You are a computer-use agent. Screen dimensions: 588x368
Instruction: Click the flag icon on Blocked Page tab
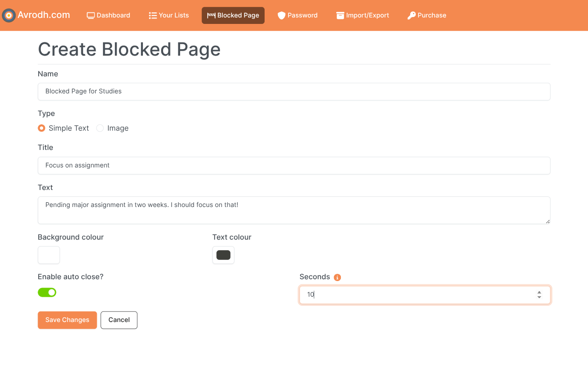tap(211, 15)
